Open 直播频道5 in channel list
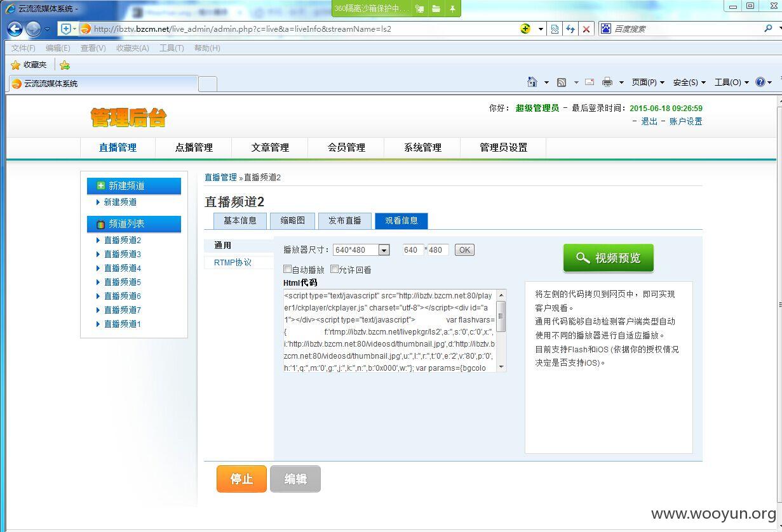This screenshot has height=532, width=782. tap(123, 282)
